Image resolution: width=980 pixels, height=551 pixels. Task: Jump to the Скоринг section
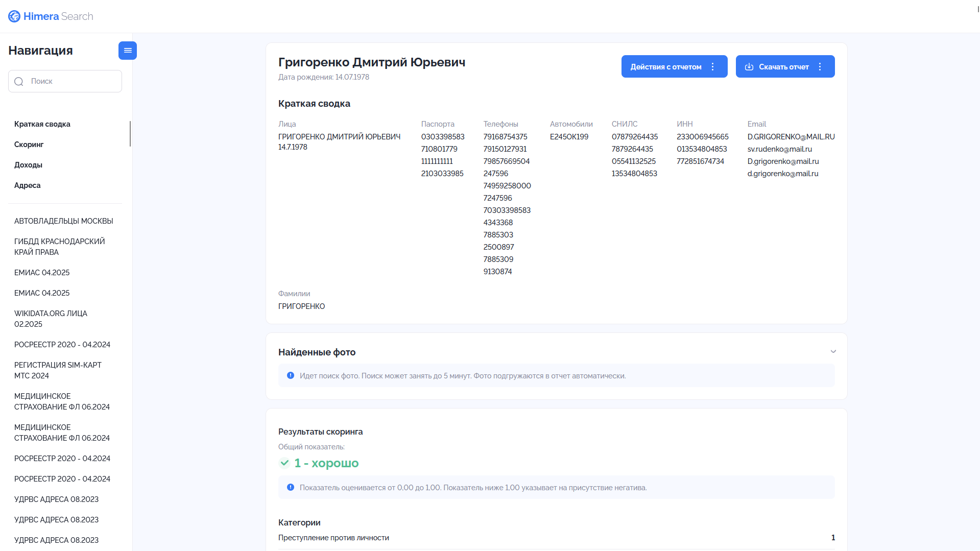tap(29, 145)
